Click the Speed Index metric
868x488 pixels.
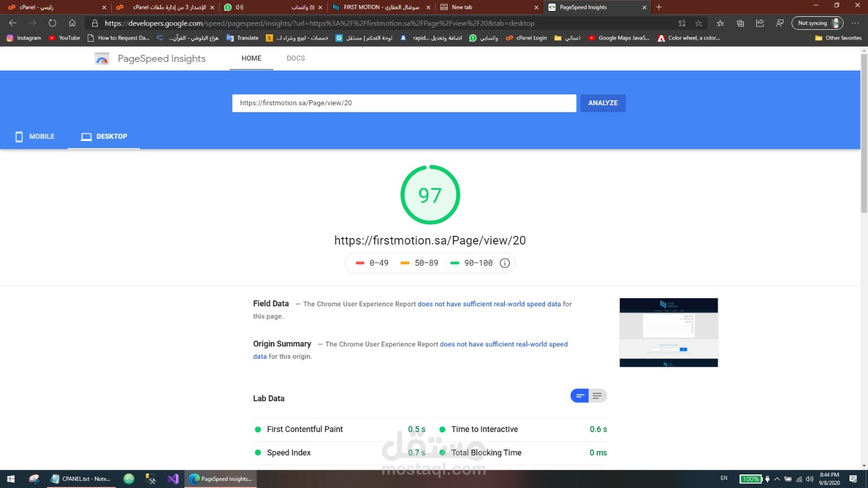click(340, 453)
